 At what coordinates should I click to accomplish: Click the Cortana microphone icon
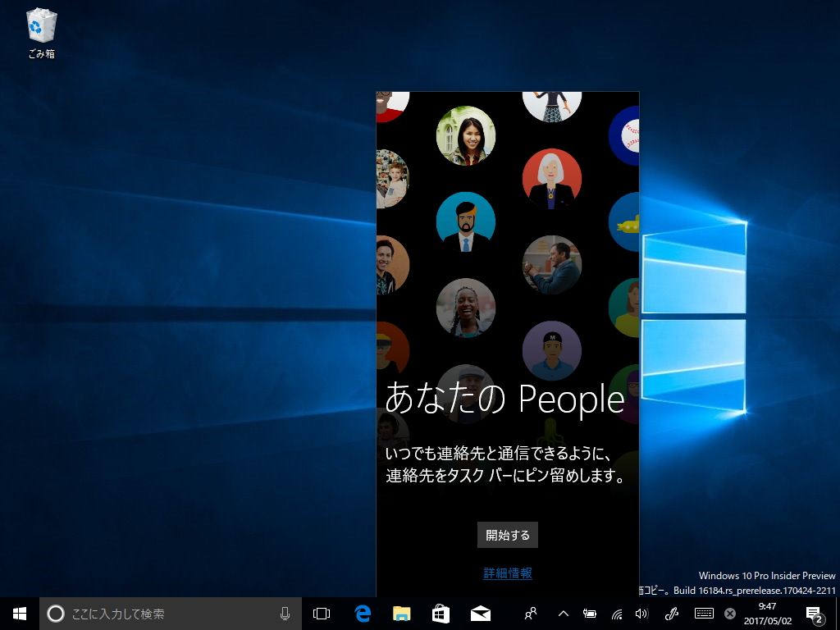click(285, 613)
